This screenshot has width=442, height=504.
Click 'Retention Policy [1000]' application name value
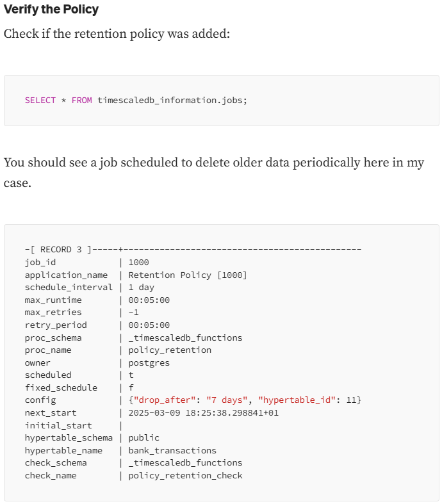[x=188, y=275]
